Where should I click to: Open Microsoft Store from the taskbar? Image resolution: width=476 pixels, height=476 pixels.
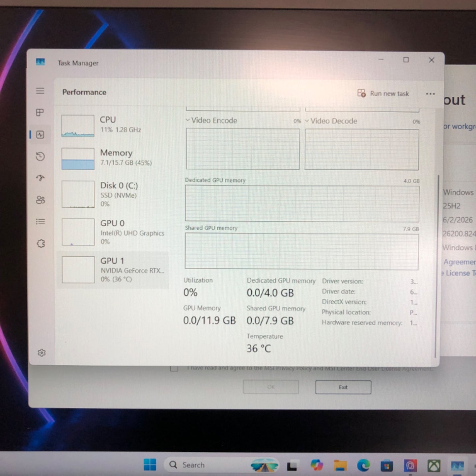pos(387,466)
